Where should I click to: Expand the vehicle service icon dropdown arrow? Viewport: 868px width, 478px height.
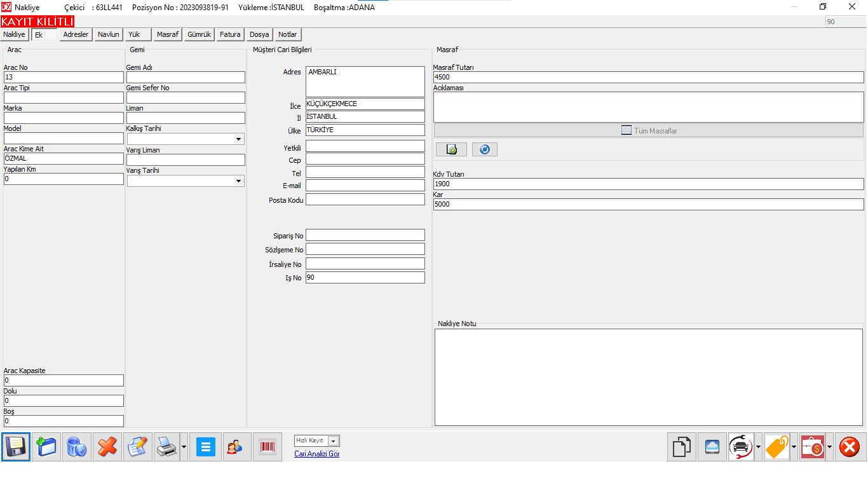pos(758,447)
